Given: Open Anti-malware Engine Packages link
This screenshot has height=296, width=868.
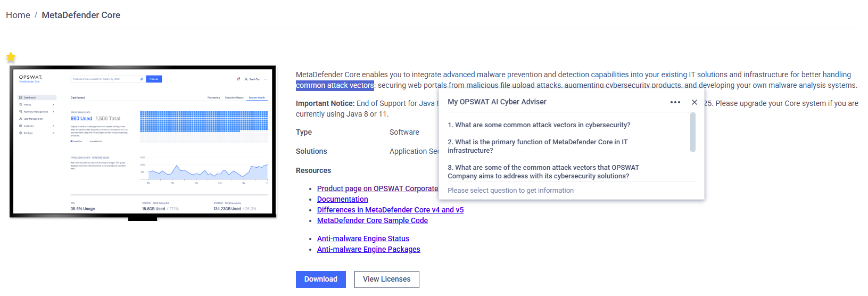Looking at the screenshot, I should pos(369,249).
